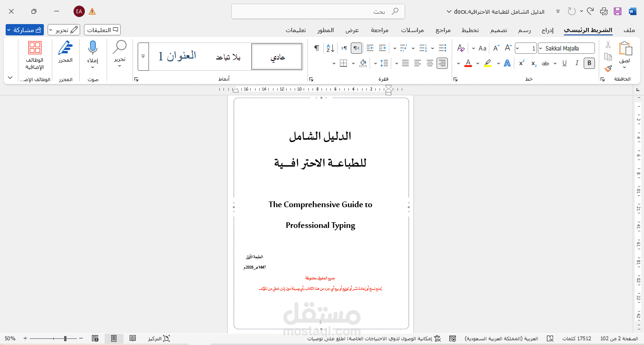Toggle Bold formatting
The width and height of the screenshot is (644, 345).
(x=589, y=63)
